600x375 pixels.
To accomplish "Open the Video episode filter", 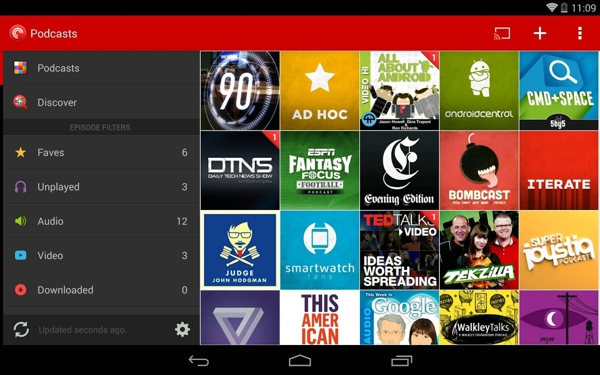I will point(101,255).
